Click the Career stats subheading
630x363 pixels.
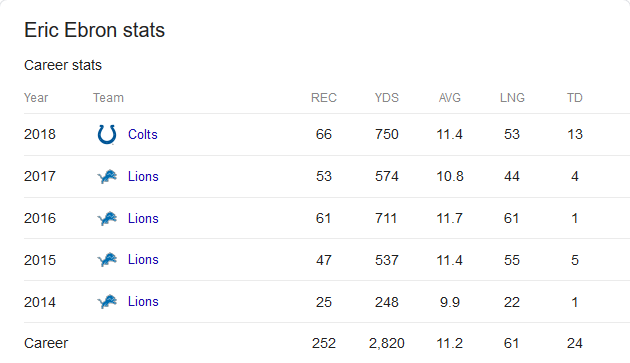click(63, 65)
